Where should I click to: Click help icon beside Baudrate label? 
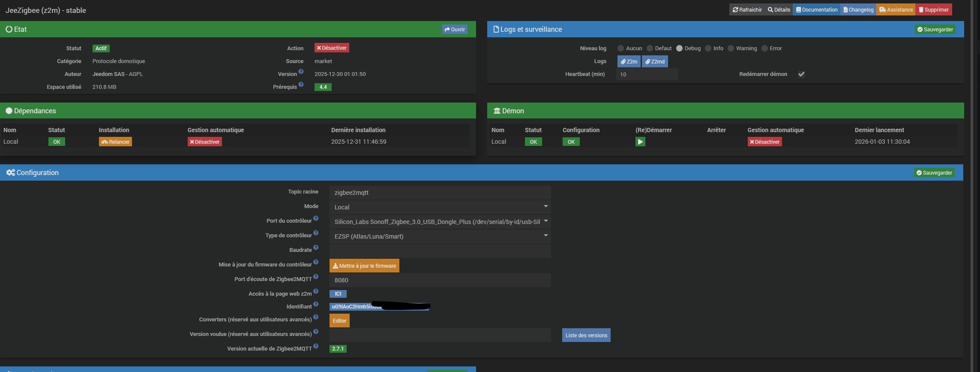point(316,248)
